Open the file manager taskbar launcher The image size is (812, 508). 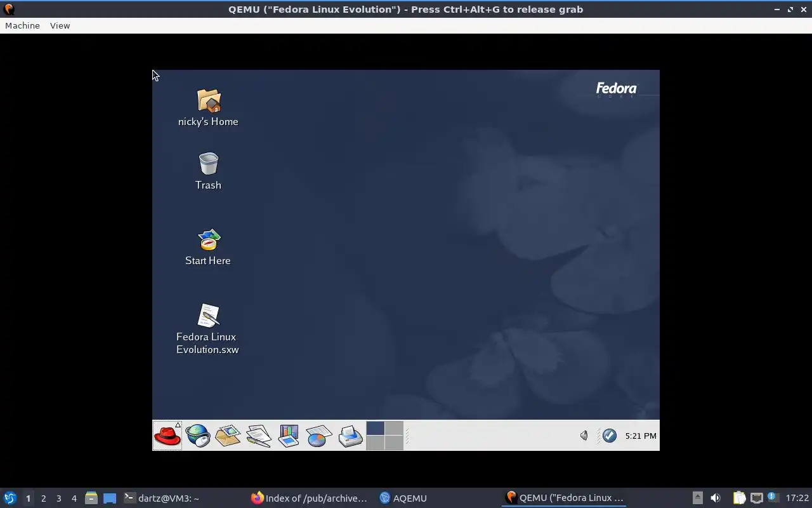tap(91, 498)
